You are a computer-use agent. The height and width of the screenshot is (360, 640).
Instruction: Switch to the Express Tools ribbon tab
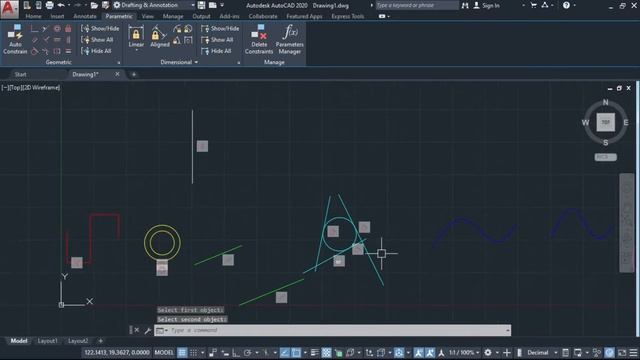click(x=348, y=16)
